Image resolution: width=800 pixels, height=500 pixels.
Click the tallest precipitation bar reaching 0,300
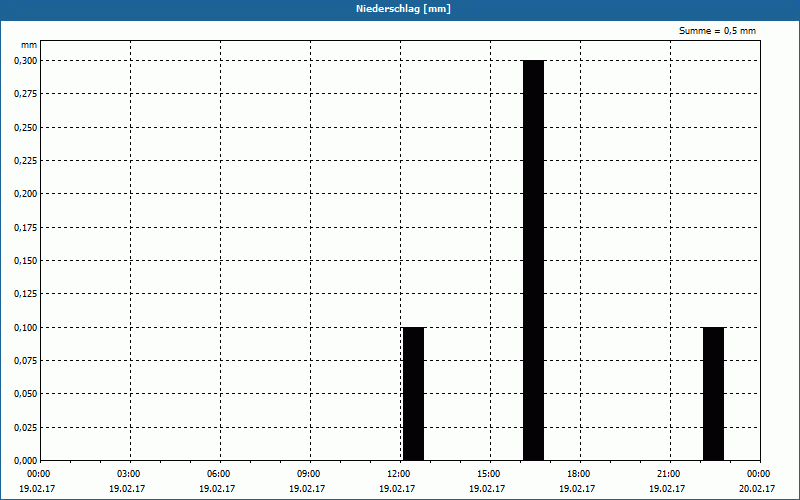(x=534, y=260)
